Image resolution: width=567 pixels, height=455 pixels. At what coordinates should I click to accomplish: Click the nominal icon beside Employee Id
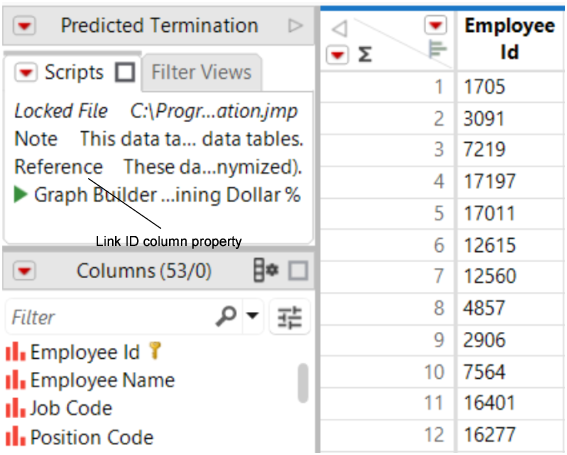[x=16, y=351]
